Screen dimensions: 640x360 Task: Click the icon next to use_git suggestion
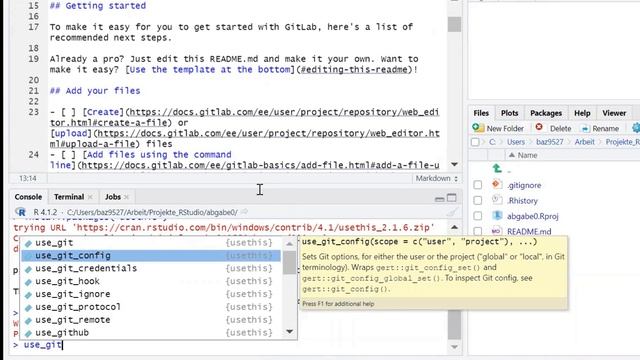28,243
